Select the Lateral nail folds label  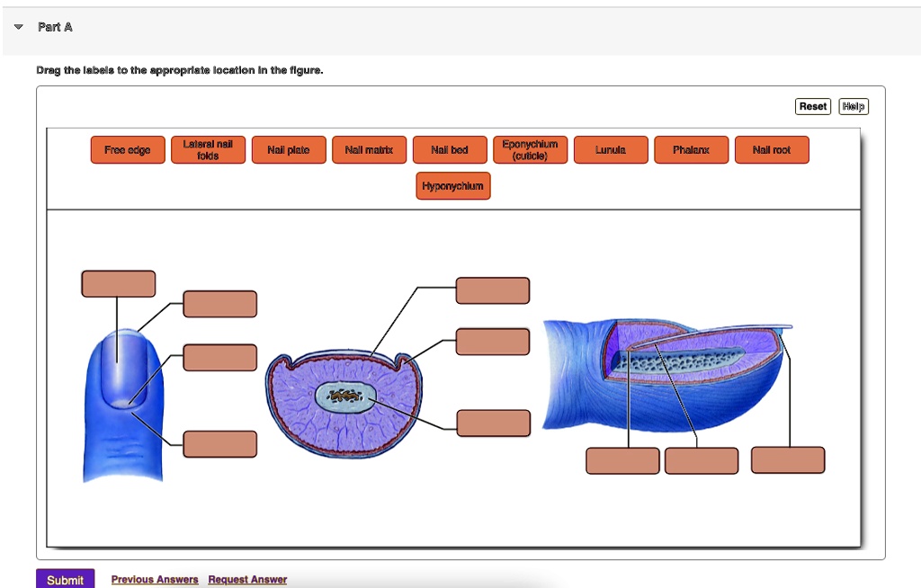(208, 149)
